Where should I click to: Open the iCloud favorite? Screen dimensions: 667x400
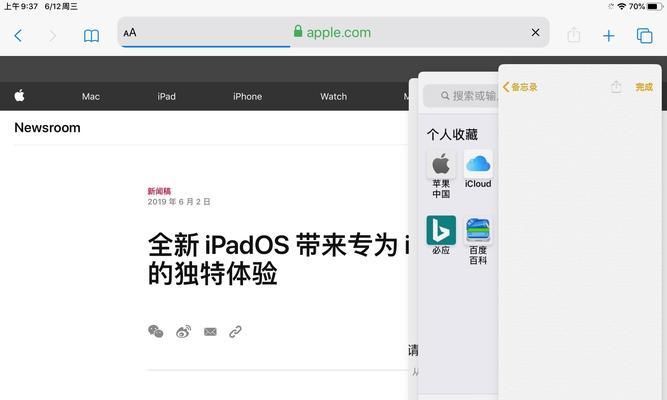pyautogui.click(x=478, y=169)
